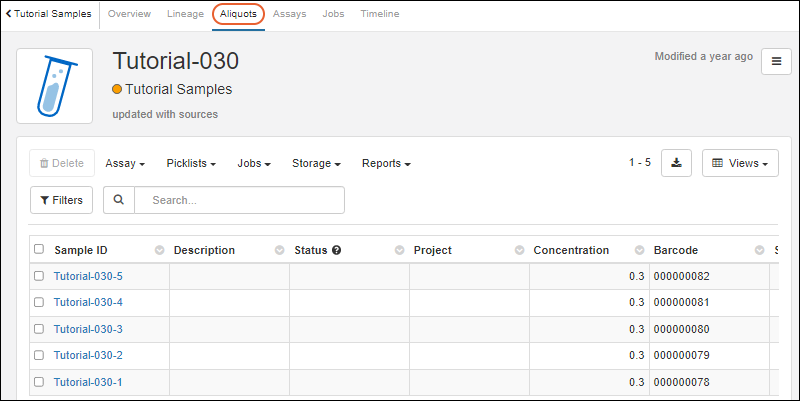
Task: Open the Views dropdown
Action: click(x=740, y=163)
